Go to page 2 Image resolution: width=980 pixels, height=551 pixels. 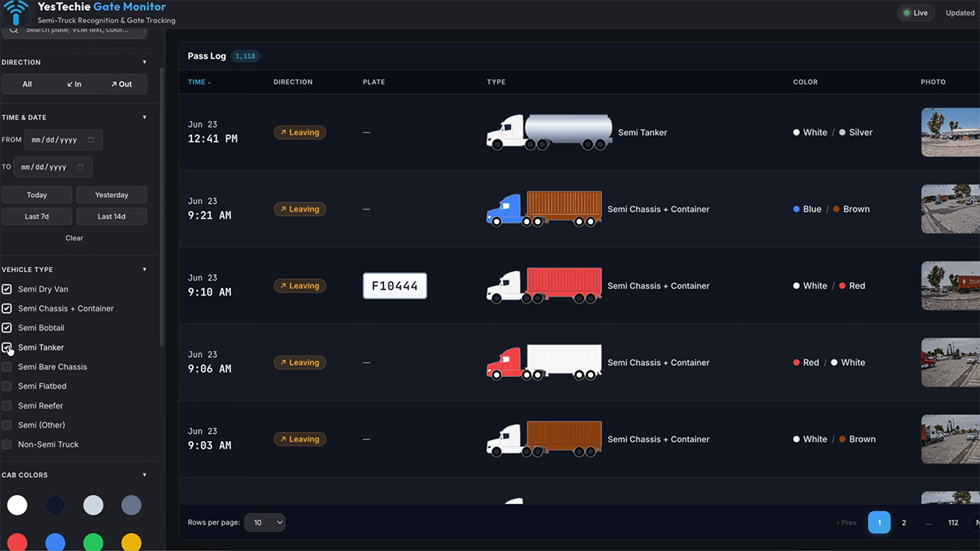[x=904, y=523]
